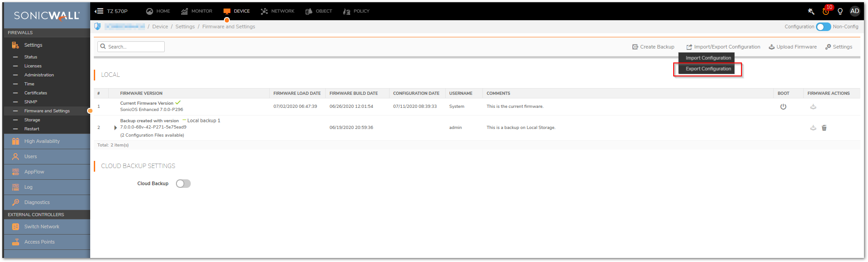Expand the Local backup 1 row
Viewport: 868px width, 262px height.
tap(116, 128)
